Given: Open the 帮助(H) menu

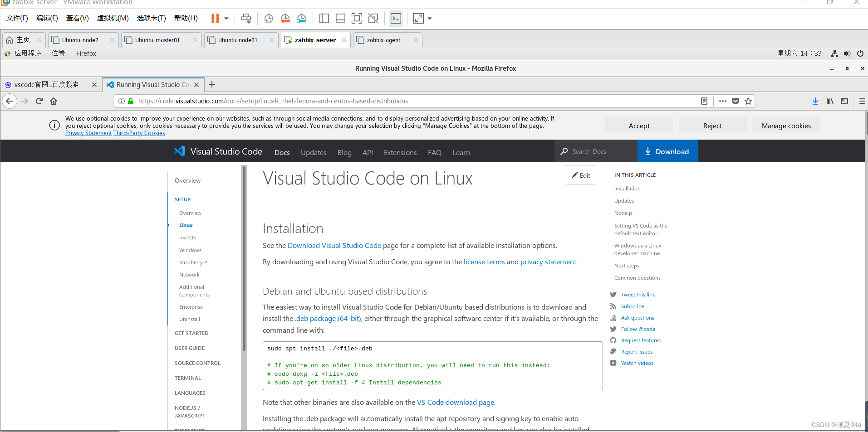Looking at the screenshot, I should 186,18.
